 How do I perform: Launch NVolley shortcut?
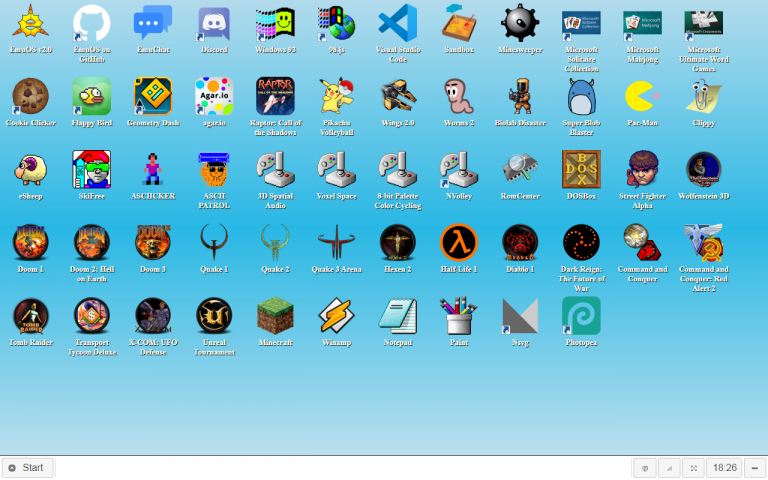459,169
